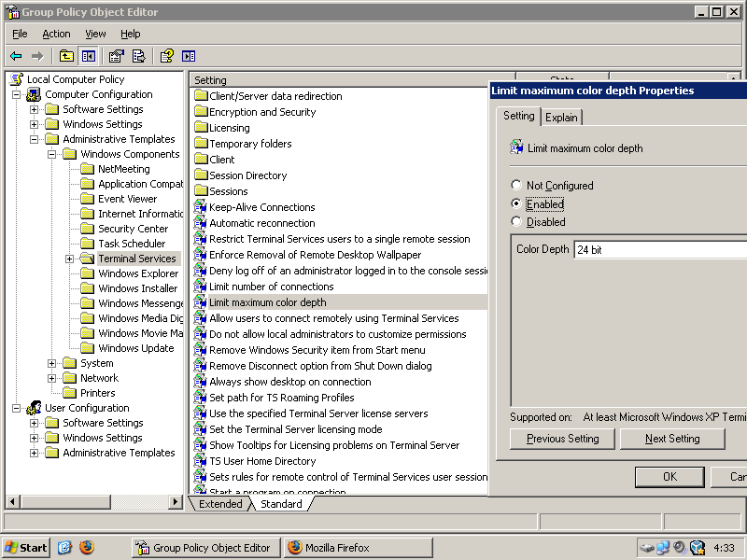The width and height of the screenshot is (747, 560).
Task: Click the Up one level toolbar icon
Action: point(66,56)
